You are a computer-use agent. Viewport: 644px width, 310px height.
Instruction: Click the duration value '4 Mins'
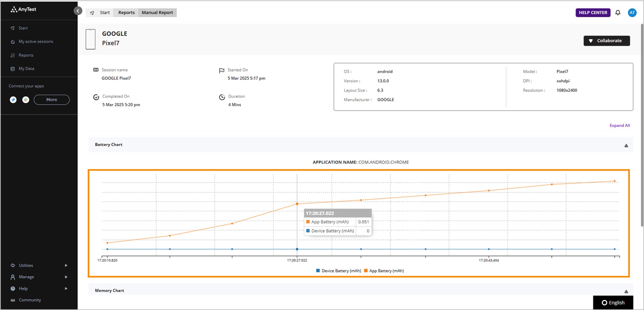pos(234,105)
